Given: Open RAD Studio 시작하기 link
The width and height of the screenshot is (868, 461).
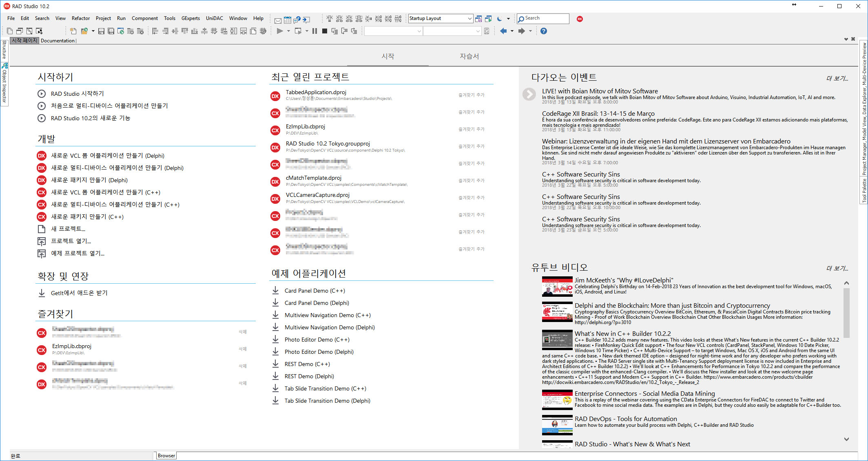Looking at the screenshot, I should (x=77, y=94).
